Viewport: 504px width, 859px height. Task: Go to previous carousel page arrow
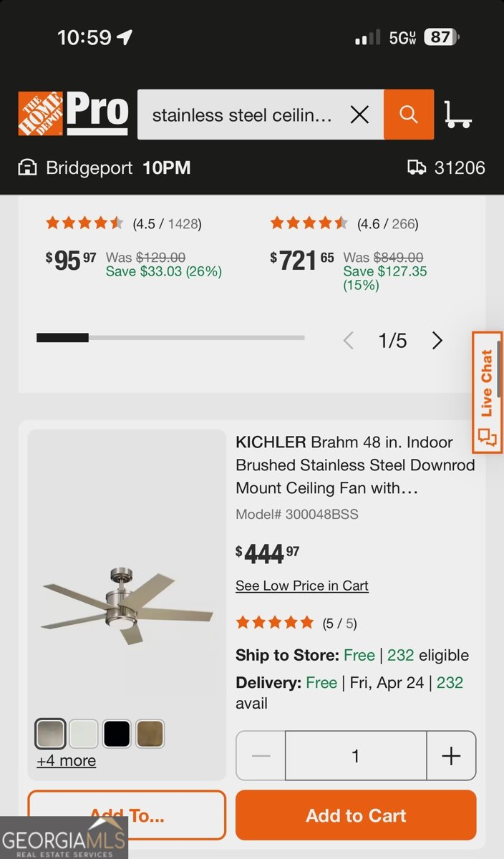point(349,341)
